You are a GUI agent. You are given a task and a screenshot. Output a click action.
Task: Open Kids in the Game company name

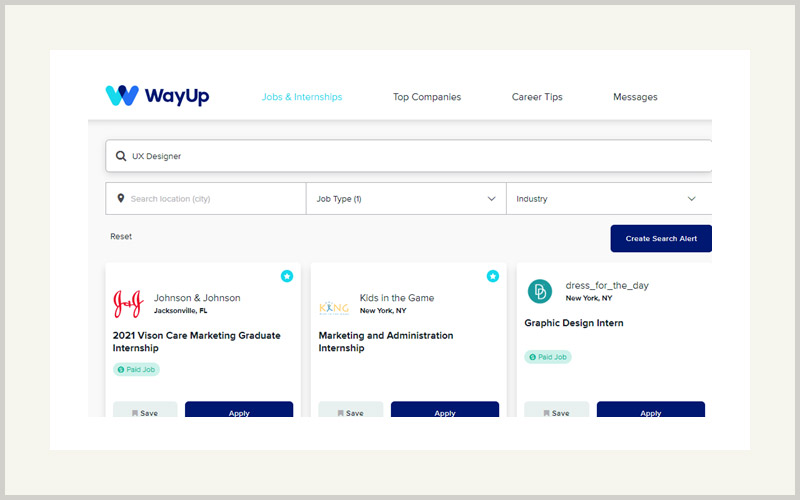click(397, 298)
